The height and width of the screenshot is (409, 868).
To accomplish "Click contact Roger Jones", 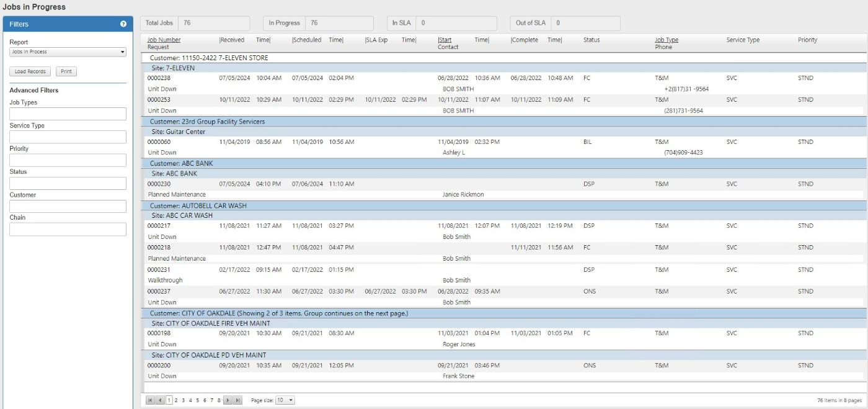I will pos(459,344).
